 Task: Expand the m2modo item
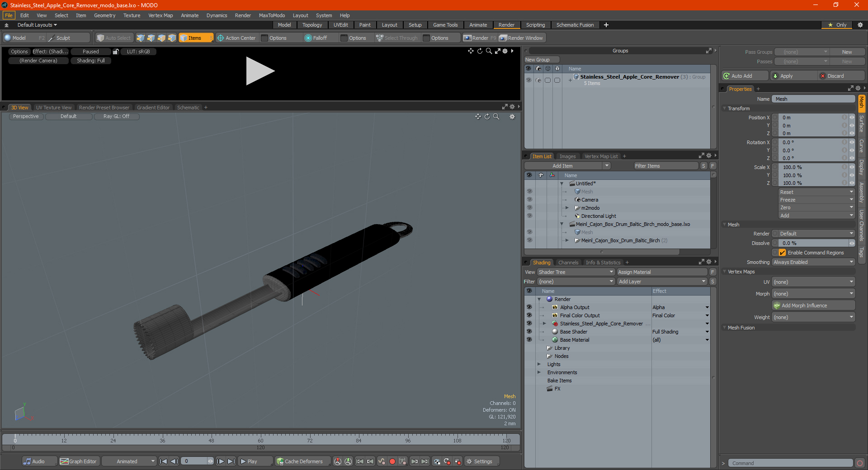click(567, 208)
